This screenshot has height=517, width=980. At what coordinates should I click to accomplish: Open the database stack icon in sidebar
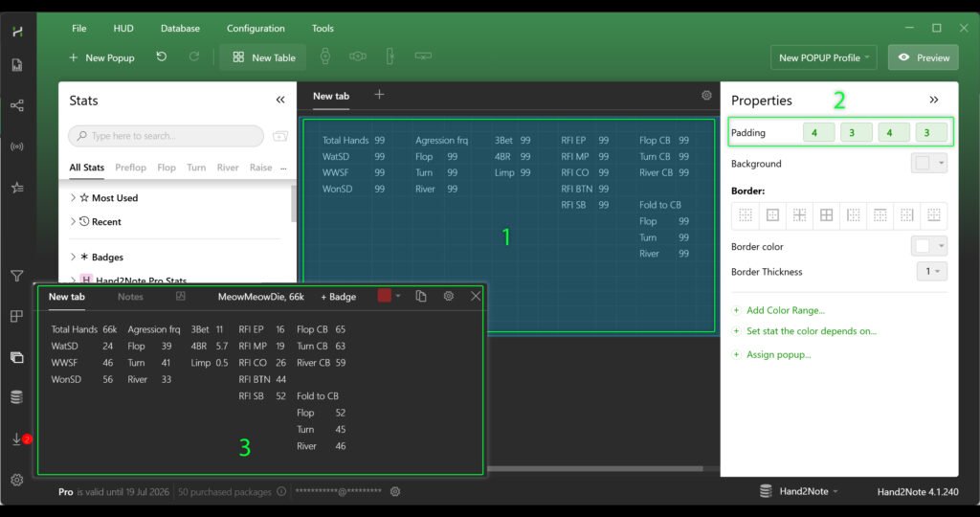coord(16,397)
